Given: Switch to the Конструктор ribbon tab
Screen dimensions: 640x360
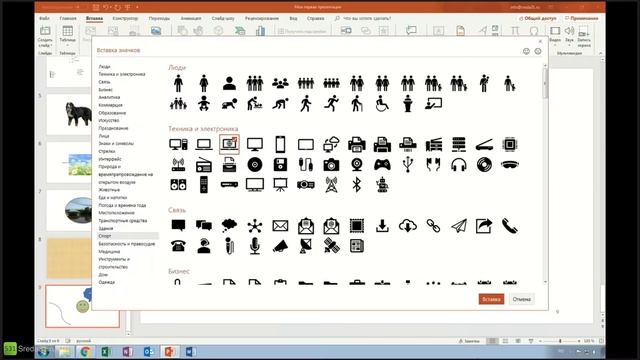Looking at the screenshot, I should point(125,18).
